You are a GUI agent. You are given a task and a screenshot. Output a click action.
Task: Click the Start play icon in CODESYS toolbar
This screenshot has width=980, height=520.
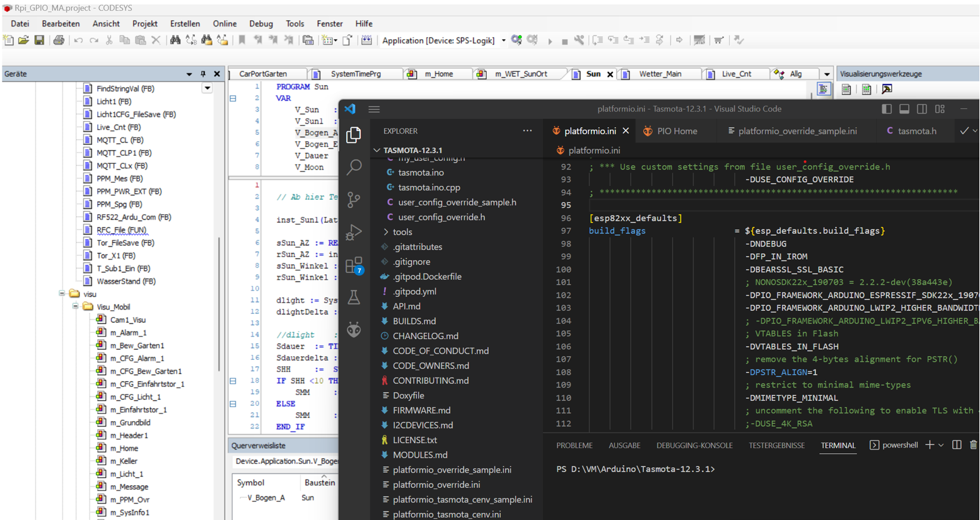click(550, 41)
